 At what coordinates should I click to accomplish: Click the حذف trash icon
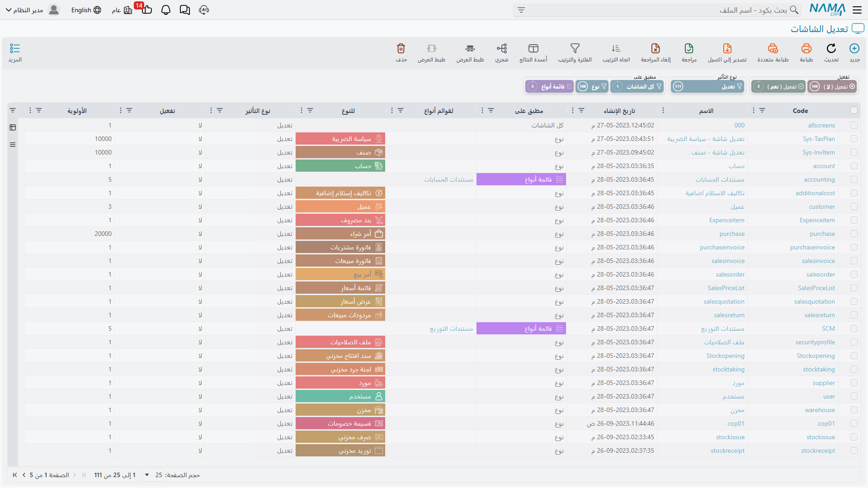click(x=401, y=48)
